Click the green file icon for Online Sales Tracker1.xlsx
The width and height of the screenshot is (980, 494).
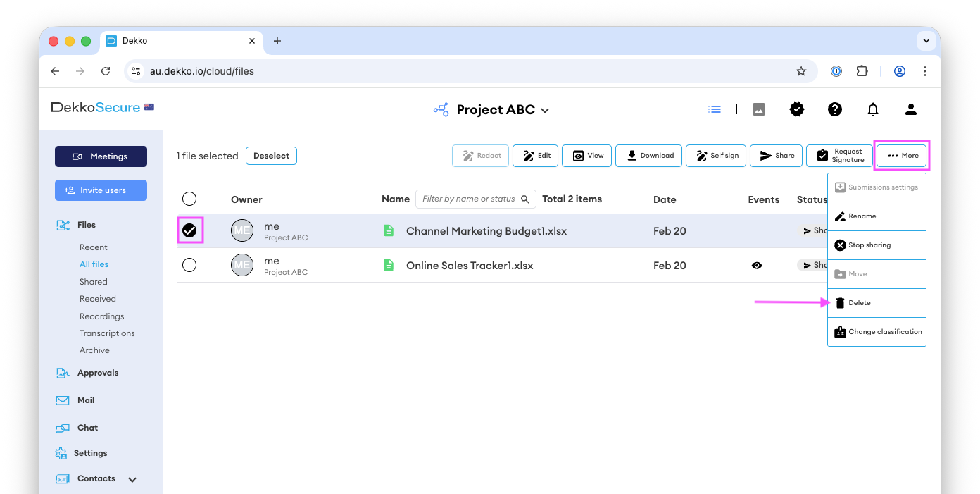(388, 265)
